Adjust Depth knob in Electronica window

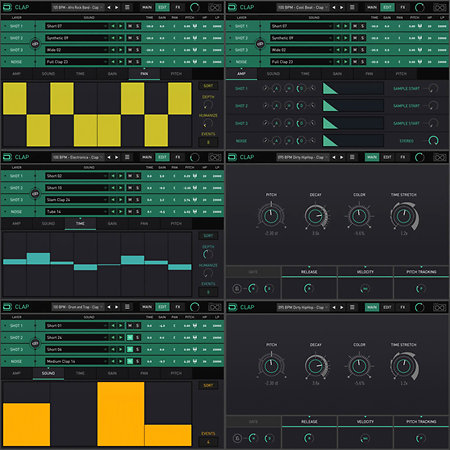[208, 255]
